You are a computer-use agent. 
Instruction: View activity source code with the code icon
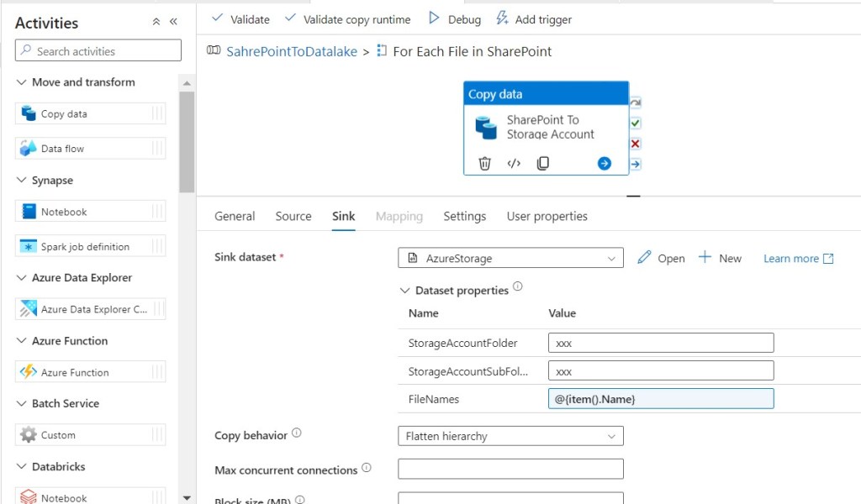tap(514, 164)
